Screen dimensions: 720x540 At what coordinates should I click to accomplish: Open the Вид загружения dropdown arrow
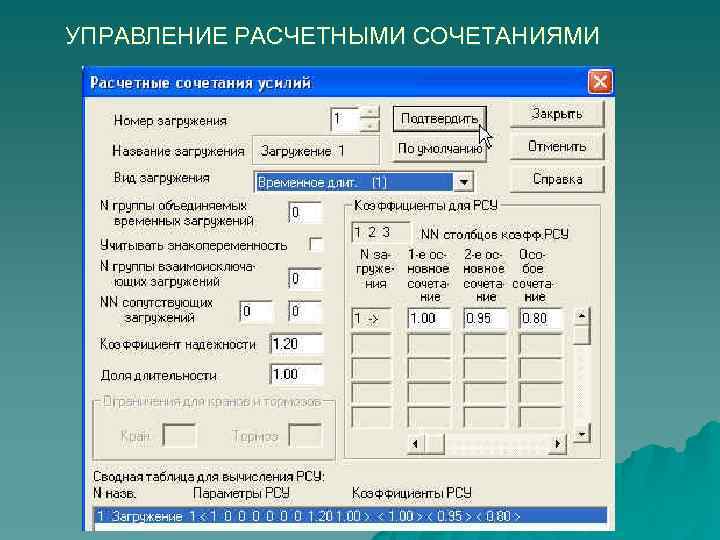pyautogui.click(x=463, y=182)
